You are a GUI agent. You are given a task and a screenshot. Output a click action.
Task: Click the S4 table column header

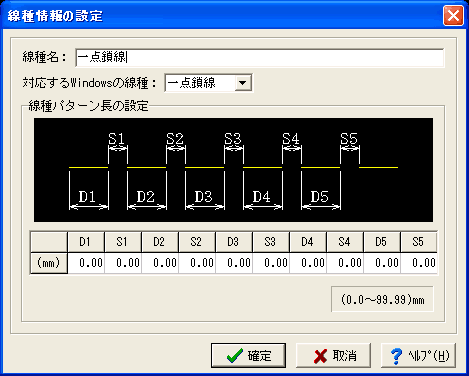[345, 242]
